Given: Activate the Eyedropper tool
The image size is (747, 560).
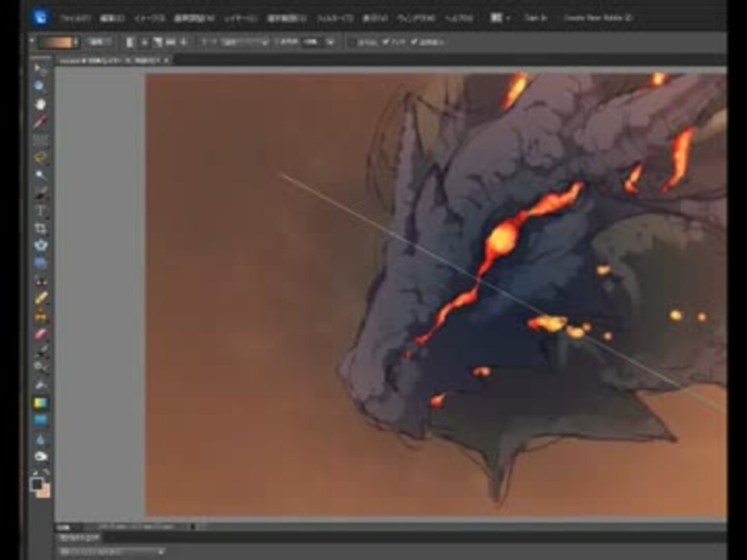Looking at the screenshot, I should click(41, 121).
